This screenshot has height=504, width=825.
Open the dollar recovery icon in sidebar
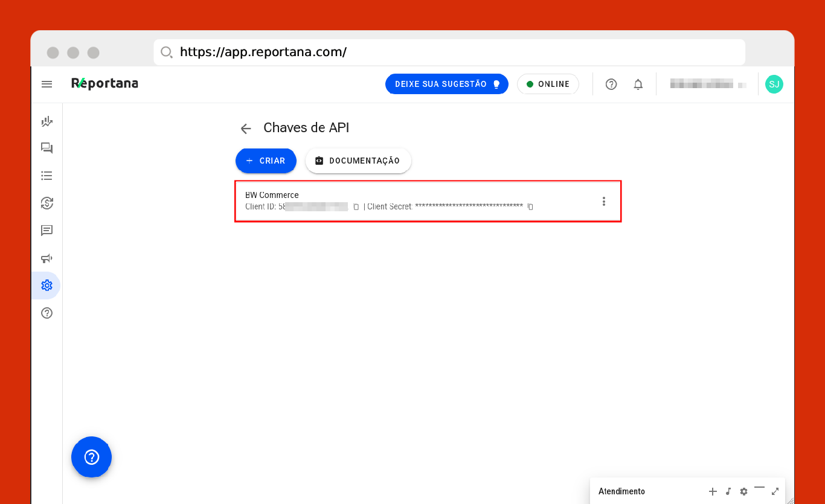click(47, 203)
